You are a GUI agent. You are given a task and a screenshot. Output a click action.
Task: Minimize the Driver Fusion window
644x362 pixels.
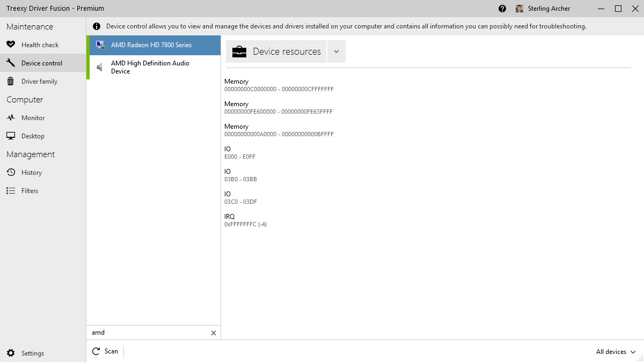pyautogui.click(x=601, y=9)
